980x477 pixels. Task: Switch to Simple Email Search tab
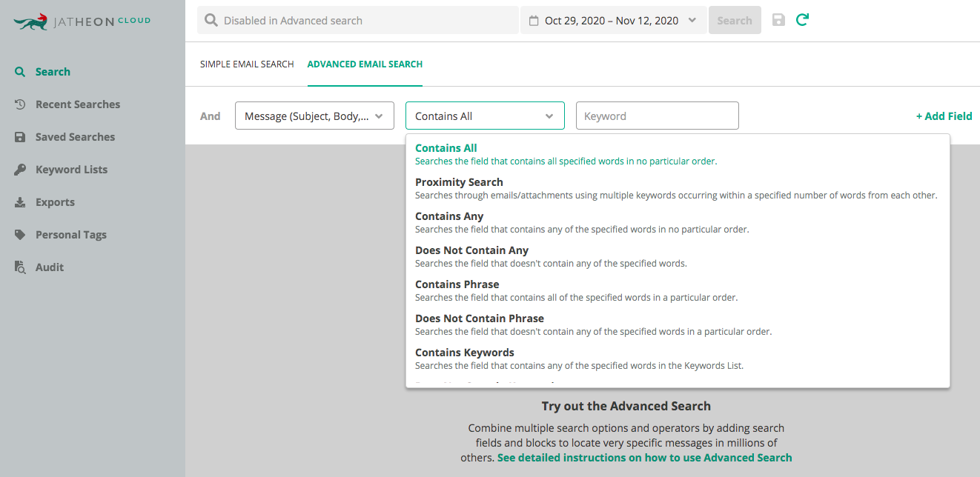(x=247, y=64)
